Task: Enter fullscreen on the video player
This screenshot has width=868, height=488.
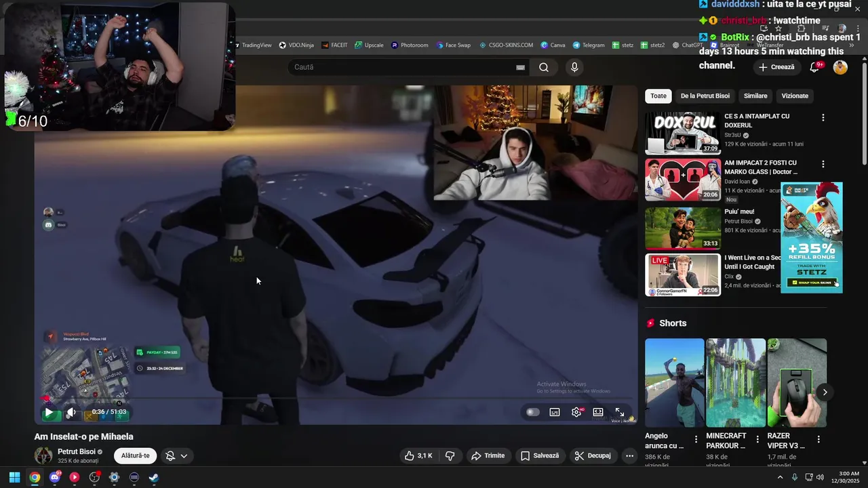Action: [620, 412]
